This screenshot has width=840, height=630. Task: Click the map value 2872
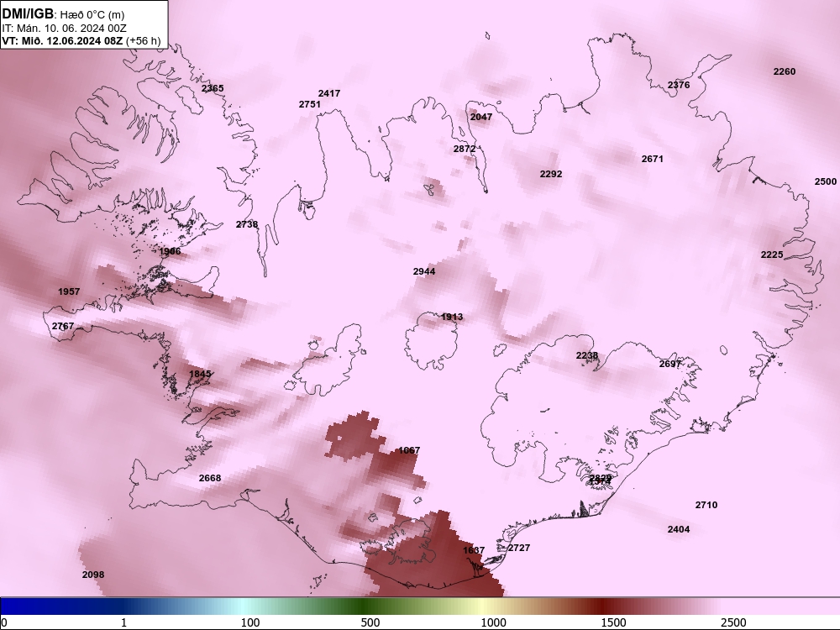point(465,149)
